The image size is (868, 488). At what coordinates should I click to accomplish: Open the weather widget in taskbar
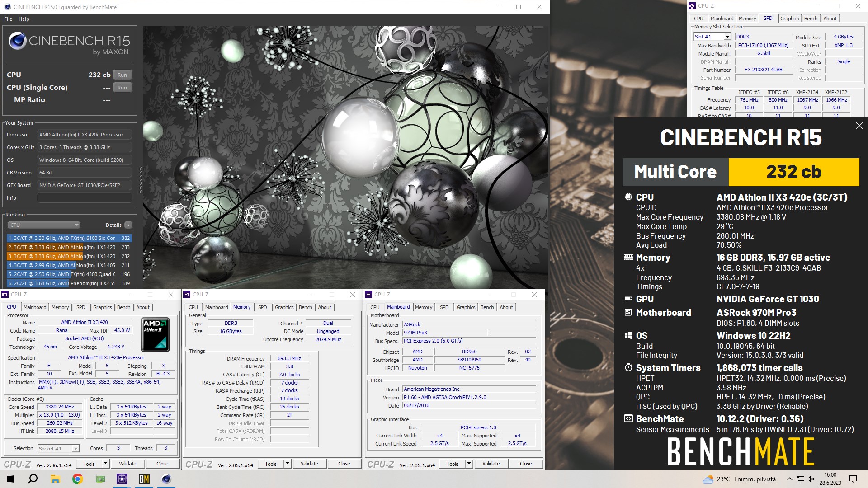click(739, 479)
